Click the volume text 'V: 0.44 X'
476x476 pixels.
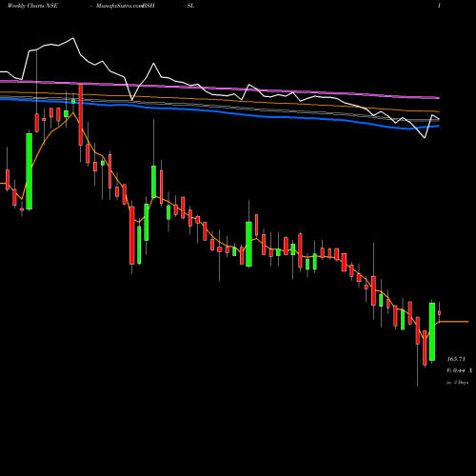[x=460, y=370]
